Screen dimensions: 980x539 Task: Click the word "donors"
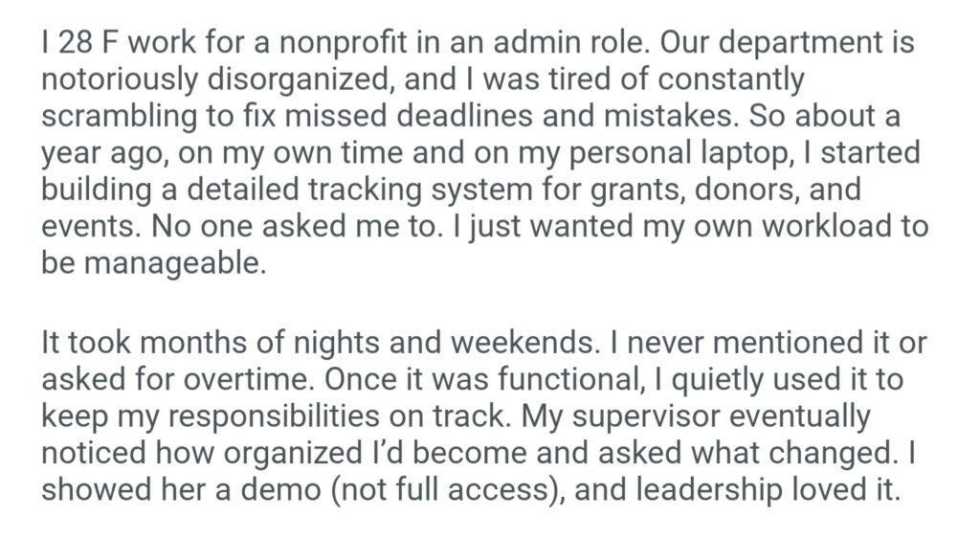pos(760,189)
